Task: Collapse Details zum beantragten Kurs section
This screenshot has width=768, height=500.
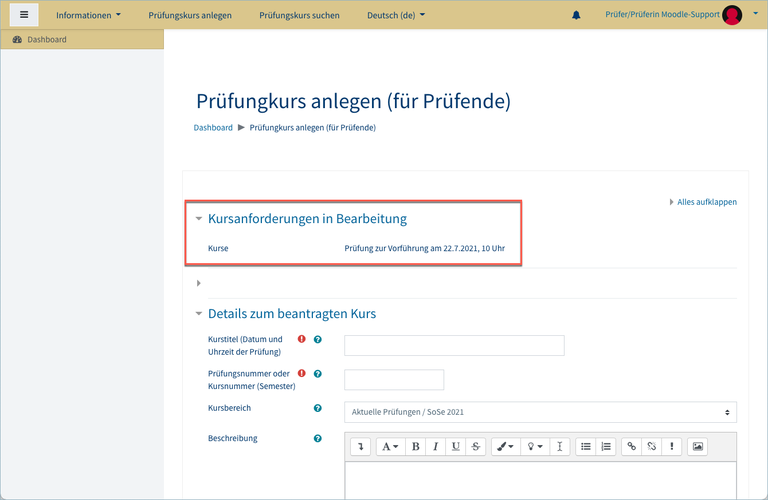Action: pyautogui.click(x=198, y=313)
